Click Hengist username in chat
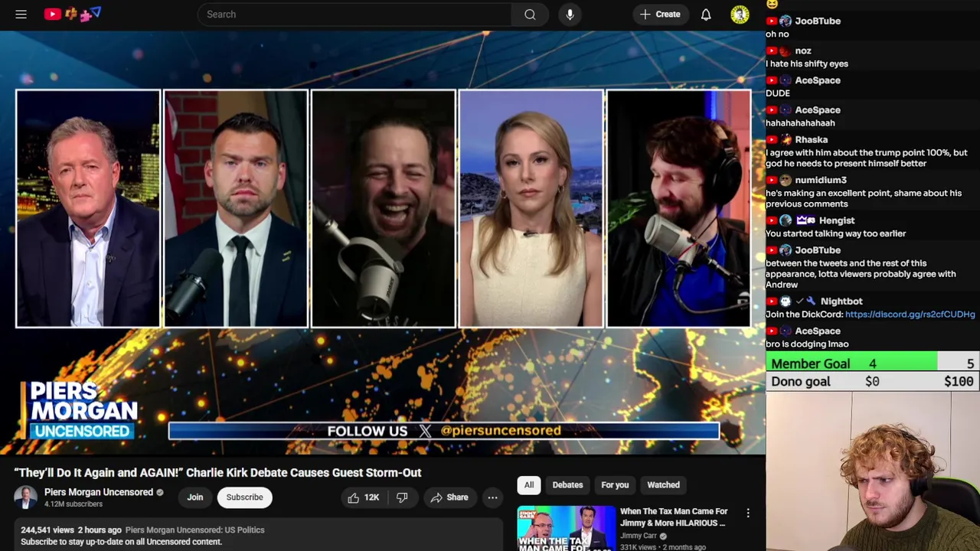 pos(836,220)
